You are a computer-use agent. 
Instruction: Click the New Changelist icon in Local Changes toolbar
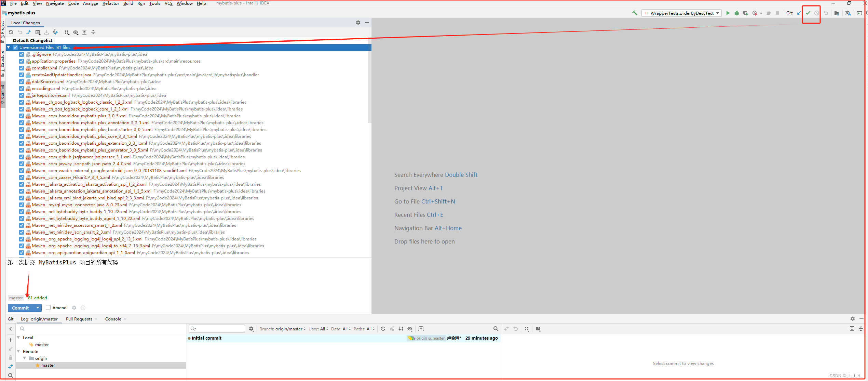coord(38,32)
